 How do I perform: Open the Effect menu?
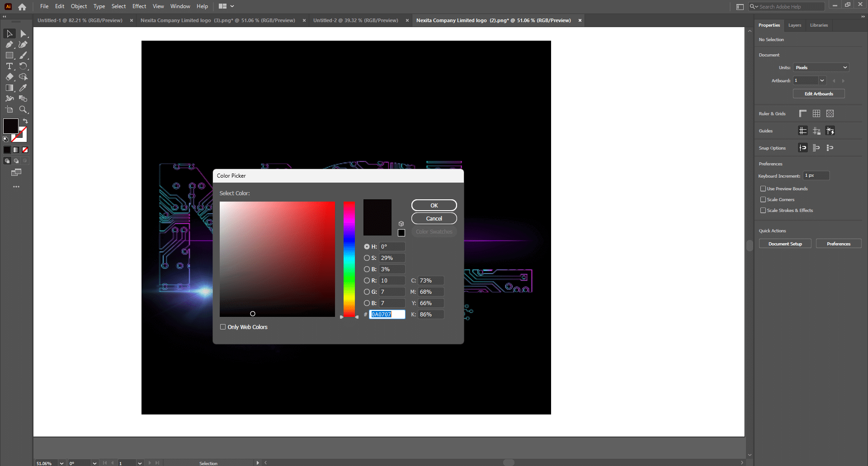(x=139, y=6)
